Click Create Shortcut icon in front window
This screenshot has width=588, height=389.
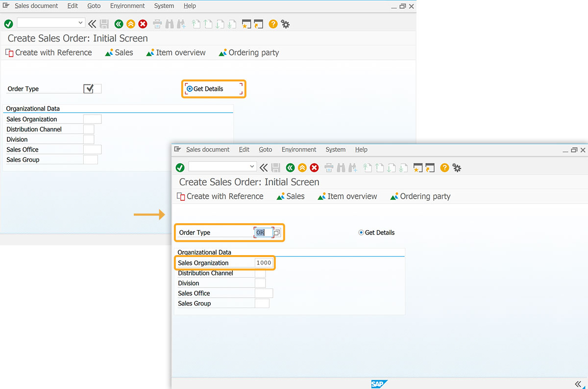point(430,167)
